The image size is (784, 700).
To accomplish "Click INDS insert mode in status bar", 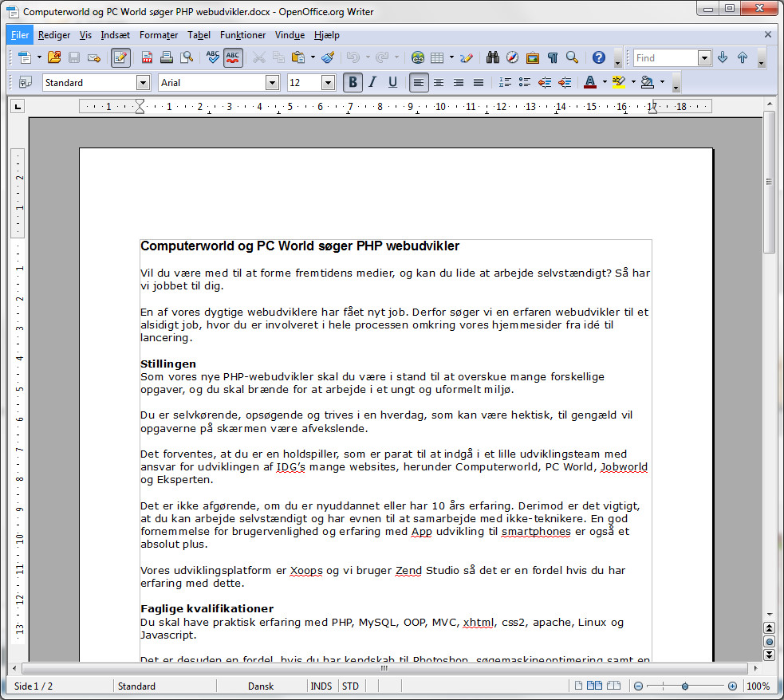I will pyautogui.click(x=321, y=686).
